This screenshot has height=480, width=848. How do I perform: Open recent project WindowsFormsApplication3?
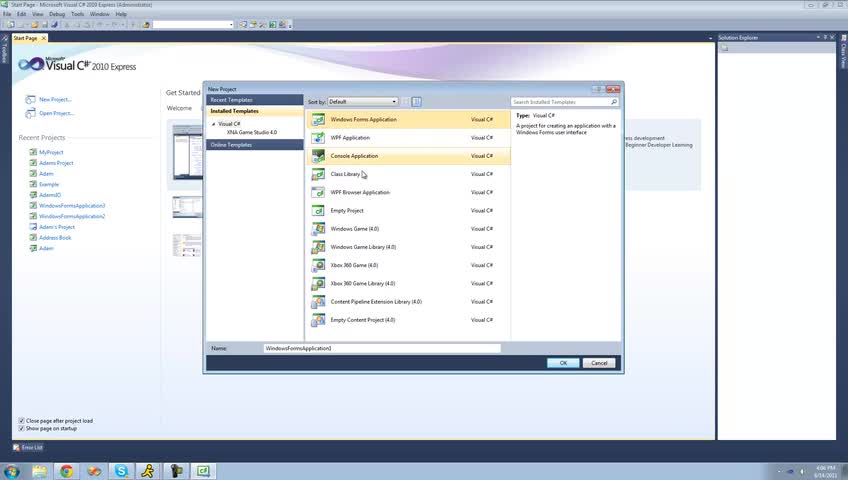point(72,206)
